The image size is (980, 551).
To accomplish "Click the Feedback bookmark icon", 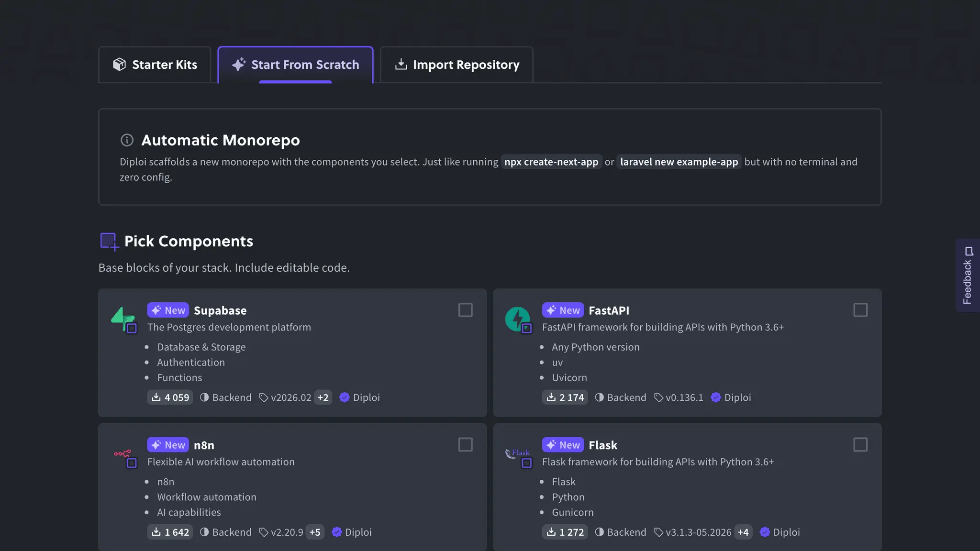I will (969, 251).
